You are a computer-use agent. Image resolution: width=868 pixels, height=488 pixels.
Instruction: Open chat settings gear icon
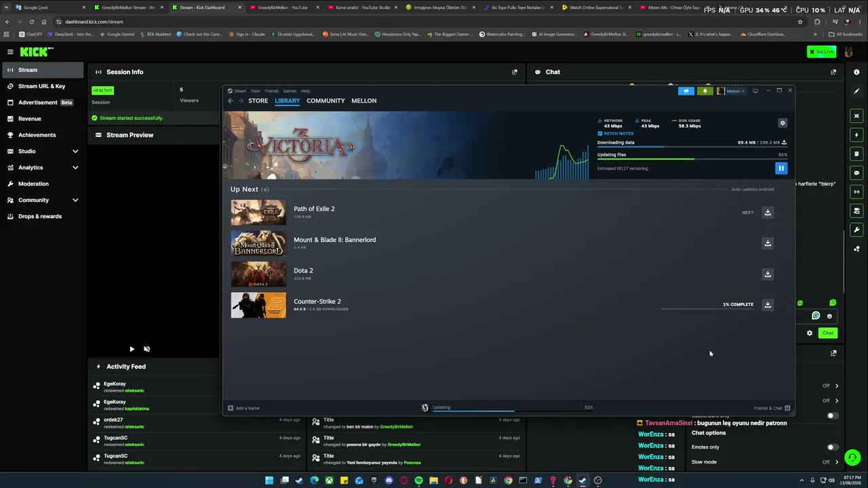[x=809, y=333]
